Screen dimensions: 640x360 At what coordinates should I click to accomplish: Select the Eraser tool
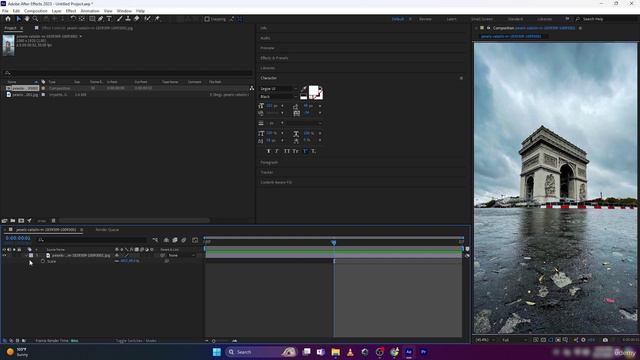point(137,19)
